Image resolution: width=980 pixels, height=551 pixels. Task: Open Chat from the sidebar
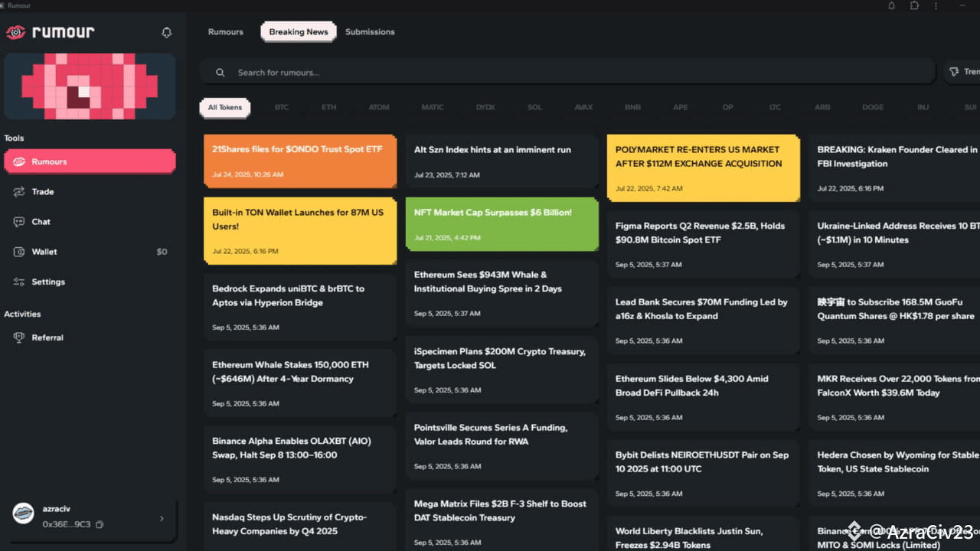[x=90, y=222]
